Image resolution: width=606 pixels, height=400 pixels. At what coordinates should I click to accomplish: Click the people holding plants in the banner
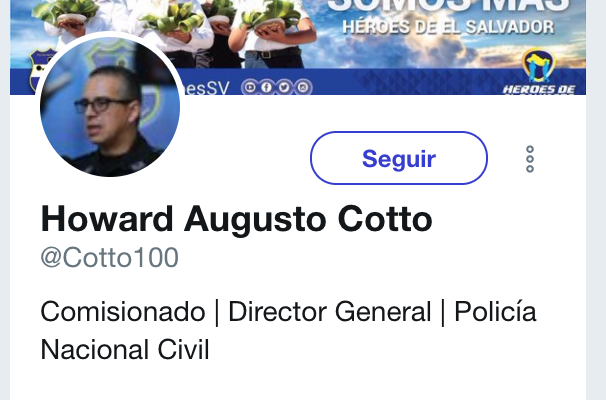point(174,33)
